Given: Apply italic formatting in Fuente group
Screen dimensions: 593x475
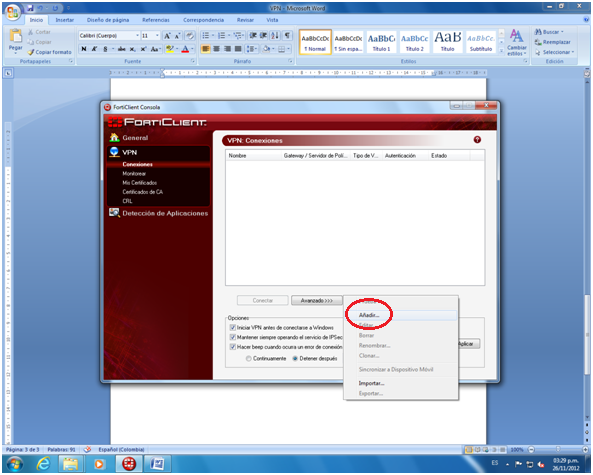Looking at the screenshot, I should coord(94,49).
